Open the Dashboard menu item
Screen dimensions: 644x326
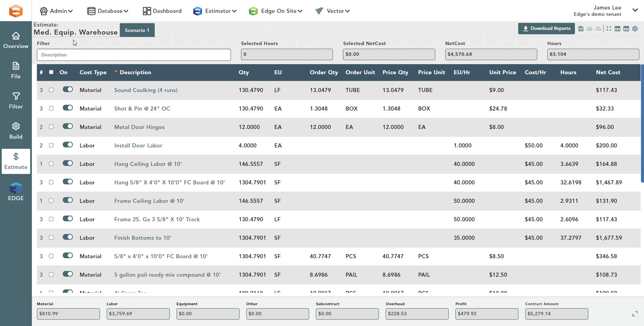pyautogui.click(x=162, y=11)
